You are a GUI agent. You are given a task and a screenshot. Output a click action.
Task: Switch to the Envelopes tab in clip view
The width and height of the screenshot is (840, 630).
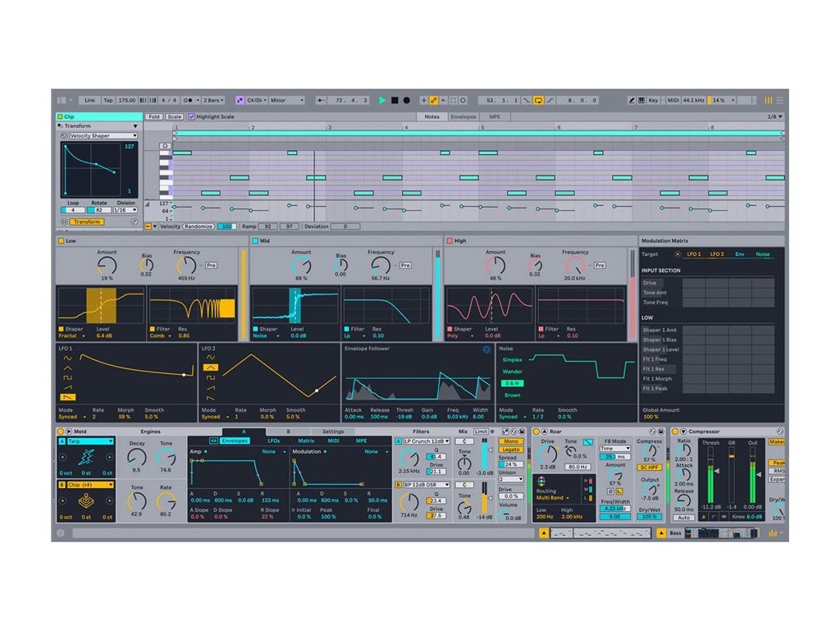pyautogui.click(x=463, y=117)
